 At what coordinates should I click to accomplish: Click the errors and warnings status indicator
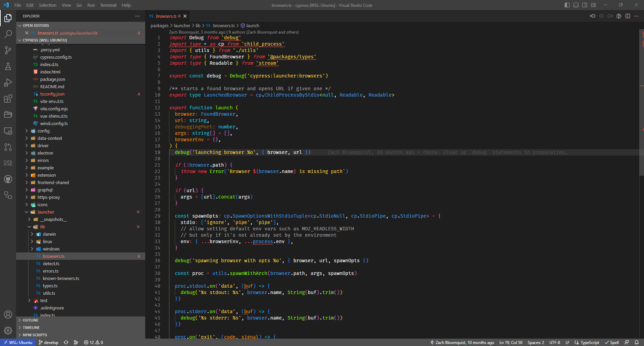pos(94,342)
